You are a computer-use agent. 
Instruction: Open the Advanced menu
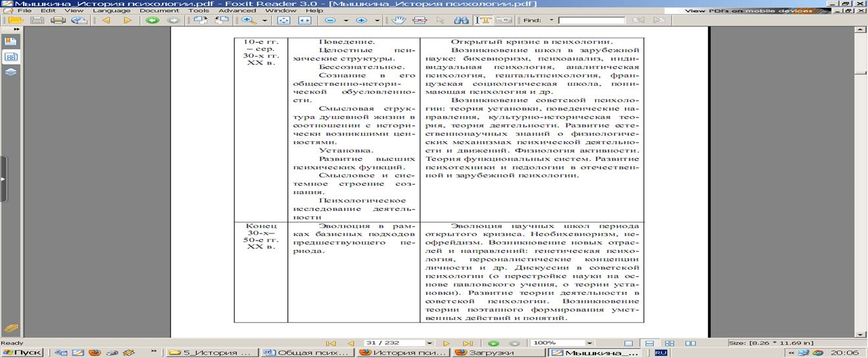click(236, 11)
